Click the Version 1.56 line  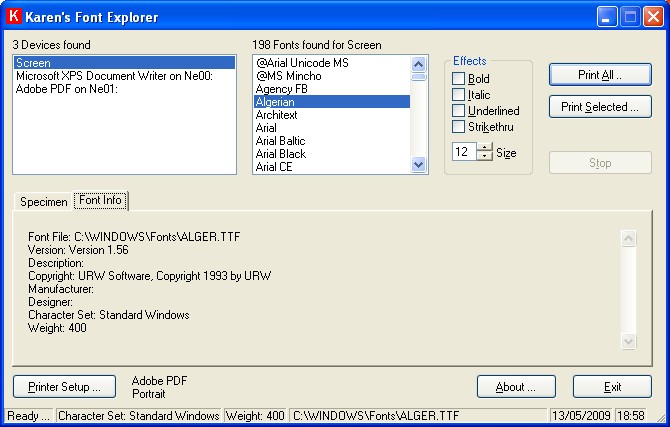click(x=78, y=250)
